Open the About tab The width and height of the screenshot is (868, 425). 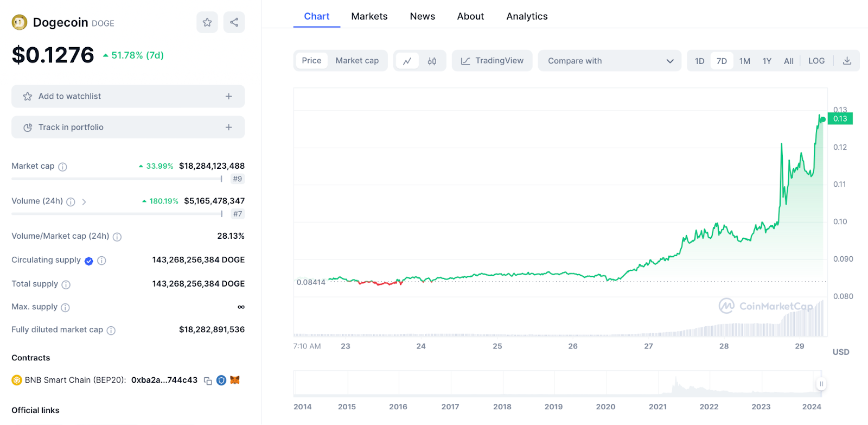(470, 16)
